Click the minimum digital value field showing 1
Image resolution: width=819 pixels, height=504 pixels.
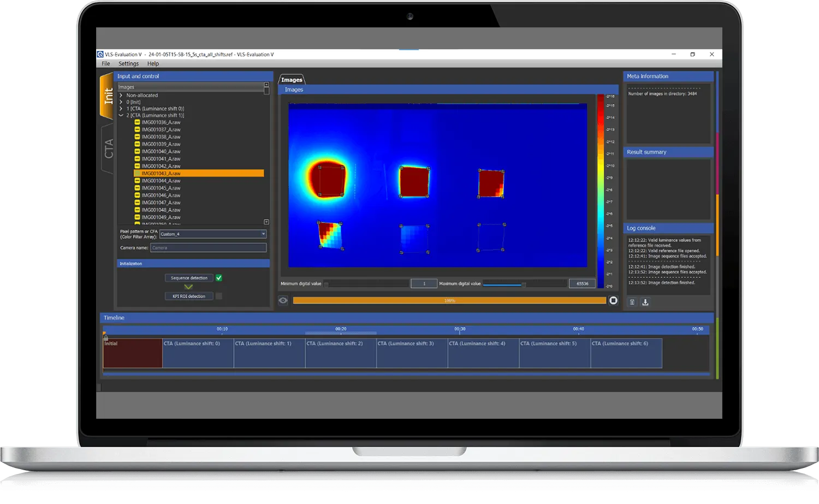(x=424, y=283)
